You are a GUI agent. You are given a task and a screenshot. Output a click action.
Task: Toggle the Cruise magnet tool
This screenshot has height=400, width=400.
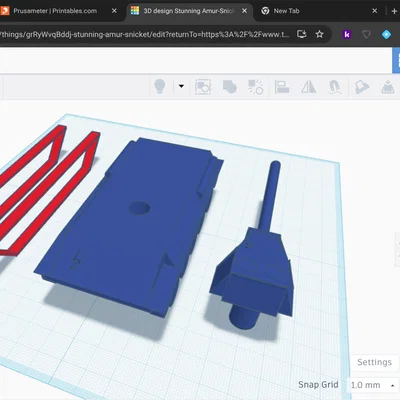click(x=334, y=87)
